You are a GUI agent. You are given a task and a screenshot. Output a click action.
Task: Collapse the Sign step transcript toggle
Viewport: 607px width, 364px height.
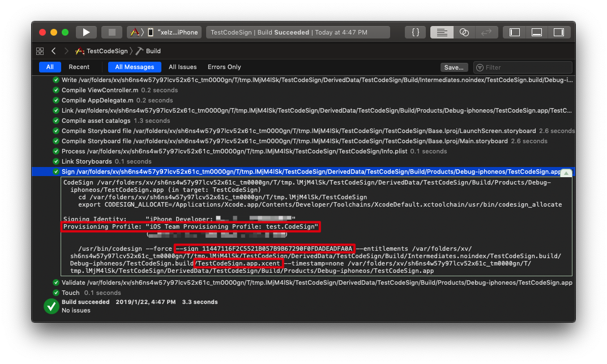[x=566, y=173]
